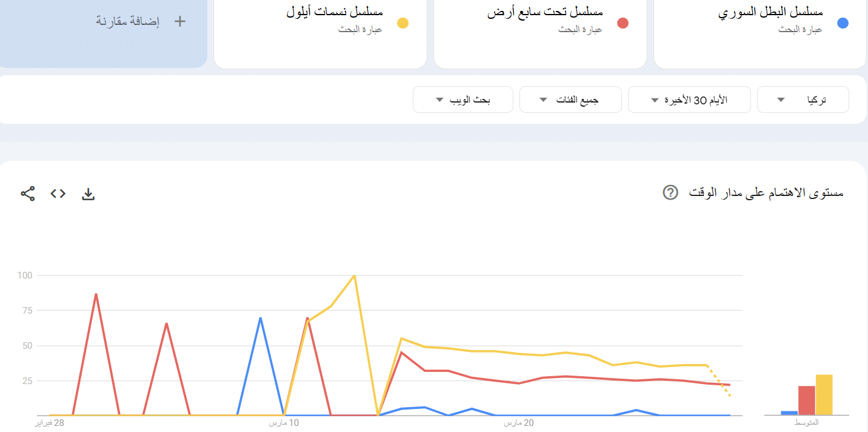The height and width of the screenshot is (432, 868).
Task: Open the الأيام 30 الأخيرة time range dropdown
Action: (x=689, y=100)
